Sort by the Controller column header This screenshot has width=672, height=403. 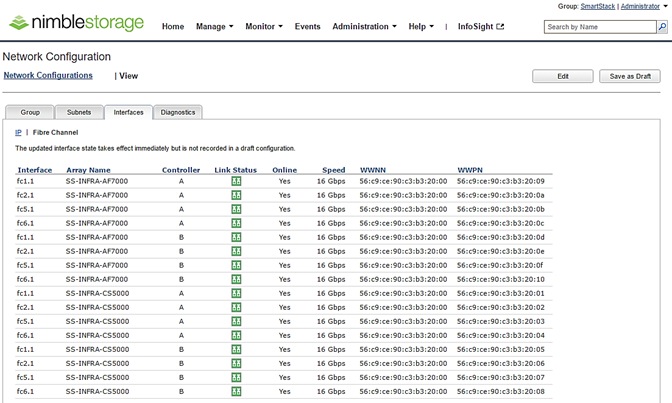pyautogui.click(x=181, y=170)
